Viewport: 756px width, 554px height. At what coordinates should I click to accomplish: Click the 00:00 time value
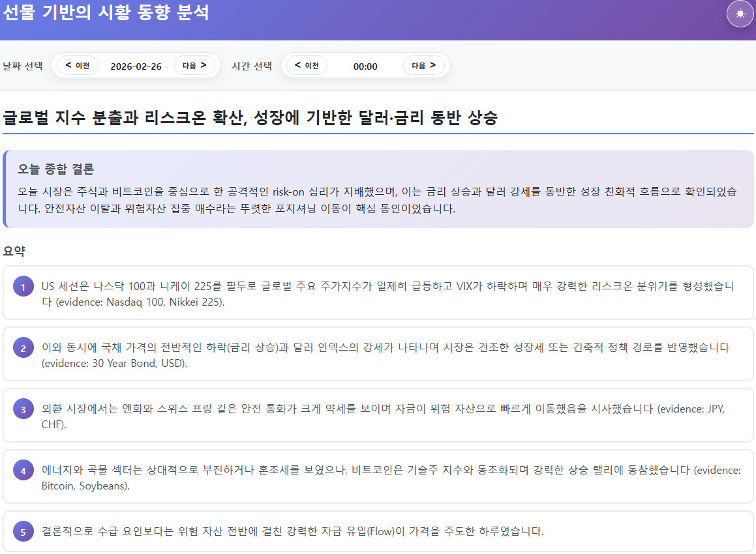click(365, 66)
